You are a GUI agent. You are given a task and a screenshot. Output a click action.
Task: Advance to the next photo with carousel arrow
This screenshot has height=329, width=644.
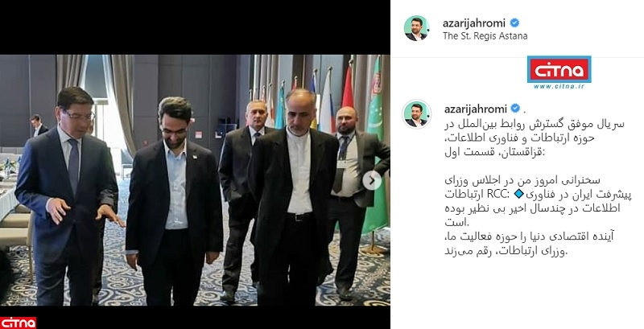click(372, 180)
